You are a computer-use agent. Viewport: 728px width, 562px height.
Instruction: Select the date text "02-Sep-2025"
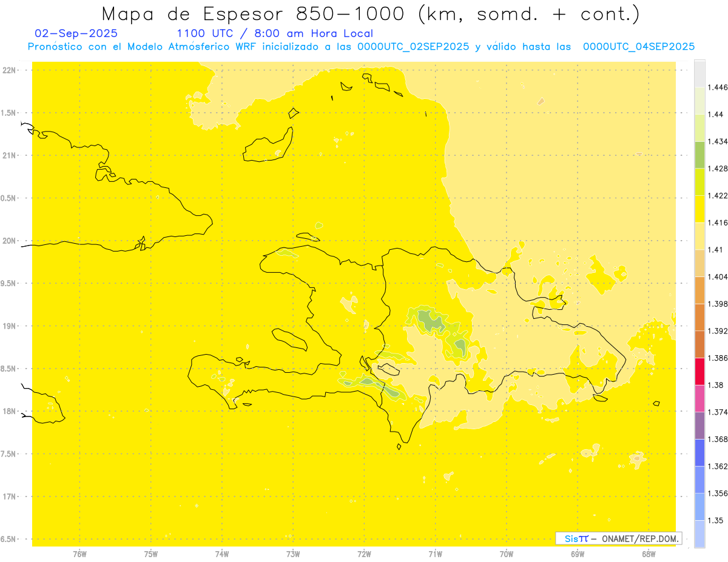76,34
